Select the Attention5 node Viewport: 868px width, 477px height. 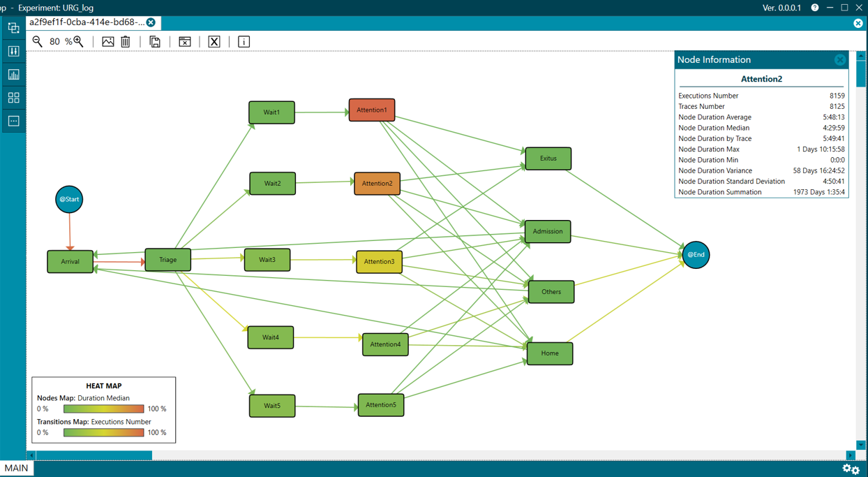[x=381, y=405]
